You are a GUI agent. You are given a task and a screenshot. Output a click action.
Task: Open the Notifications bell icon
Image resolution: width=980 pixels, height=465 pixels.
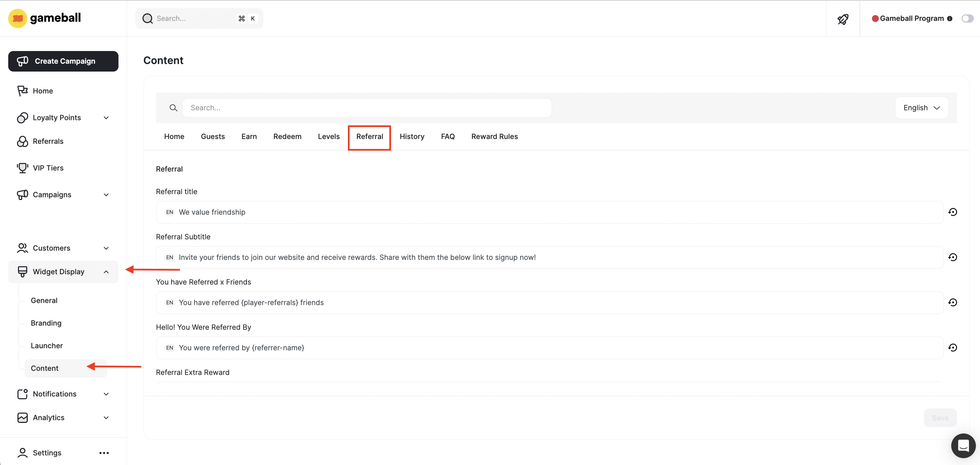tap(23, 394)
